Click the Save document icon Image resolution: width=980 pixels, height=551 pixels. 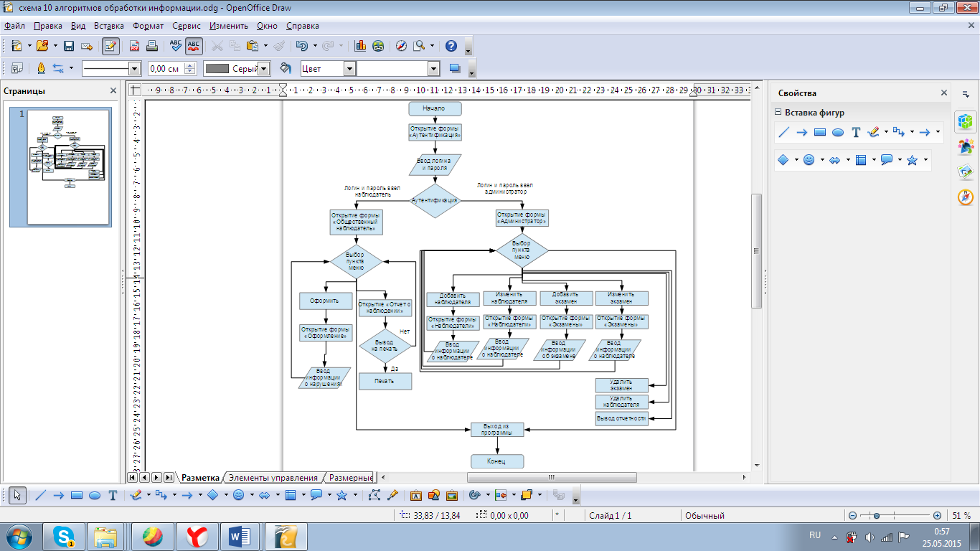point(69,46)
